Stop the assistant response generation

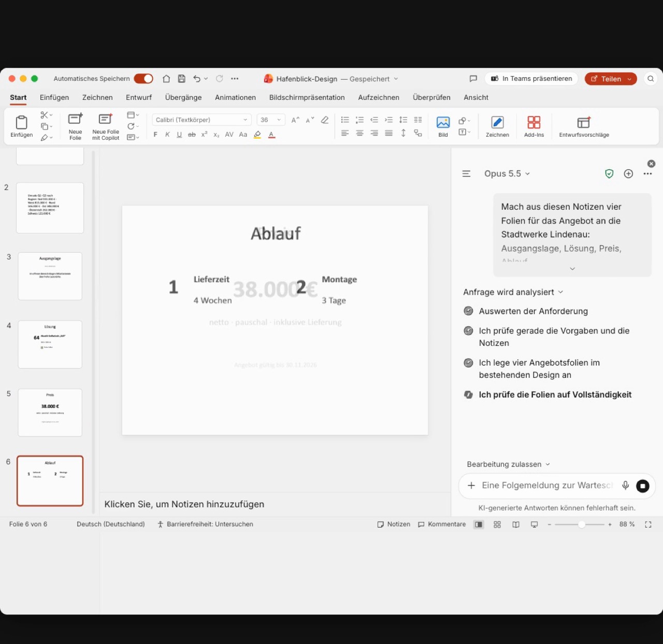642,486
